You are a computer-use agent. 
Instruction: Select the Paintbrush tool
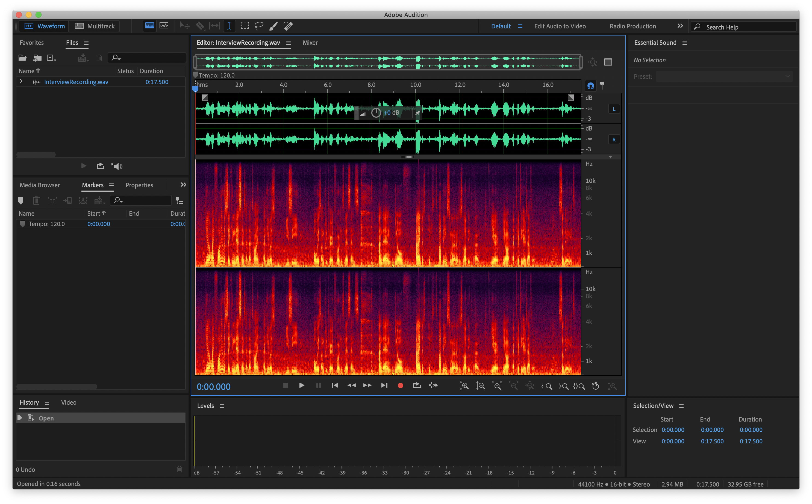coord(273,26)
